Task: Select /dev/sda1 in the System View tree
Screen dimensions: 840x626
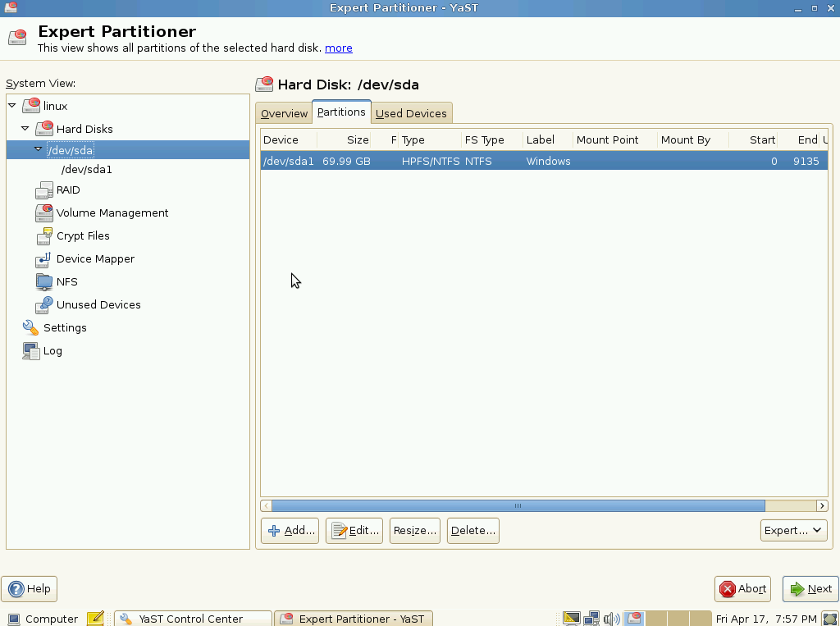Action: coord(87,169)
